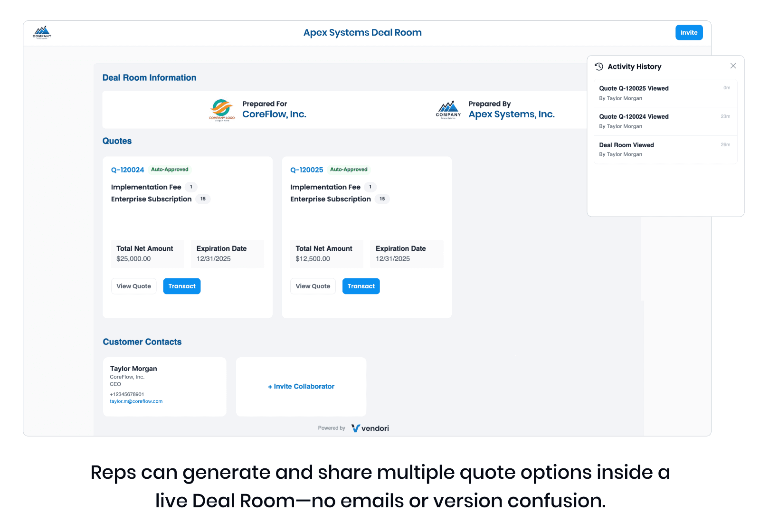Click Apex Systems Deal Room page title
The width and height of the screenshot is (760, 532).
click(362, 33)
